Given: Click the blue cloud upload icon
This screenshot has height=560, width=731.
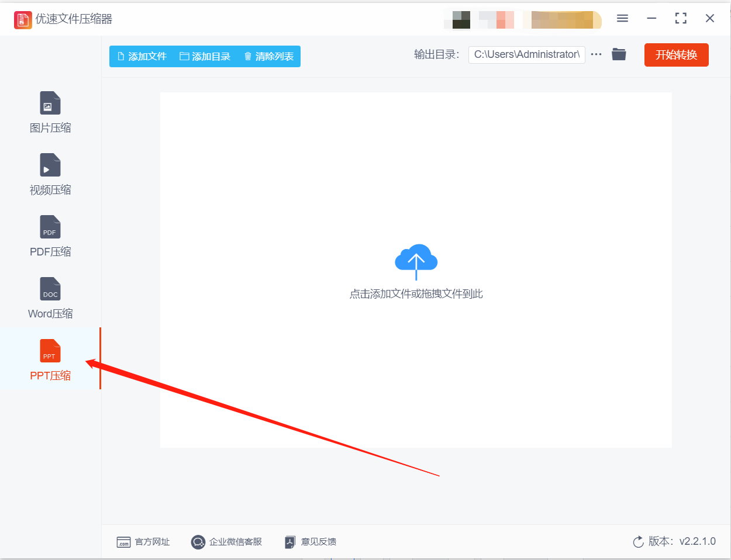Looking at the screenshot, I should (x=416, y=261).
